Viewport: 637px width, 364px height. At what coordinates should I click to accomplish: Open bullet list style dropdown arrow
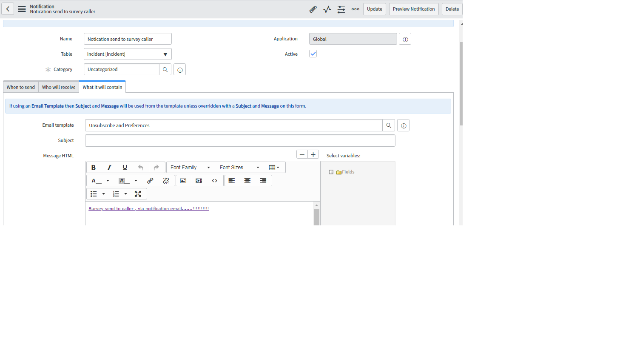(x=104, y=194)
